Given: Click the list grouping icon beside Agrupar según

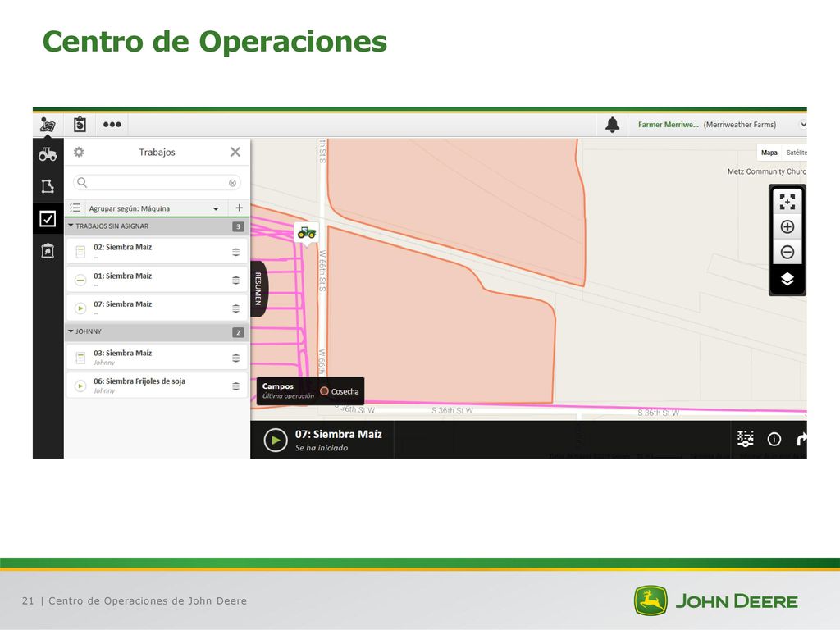Looking at the screenshot, I should (75, 208).
